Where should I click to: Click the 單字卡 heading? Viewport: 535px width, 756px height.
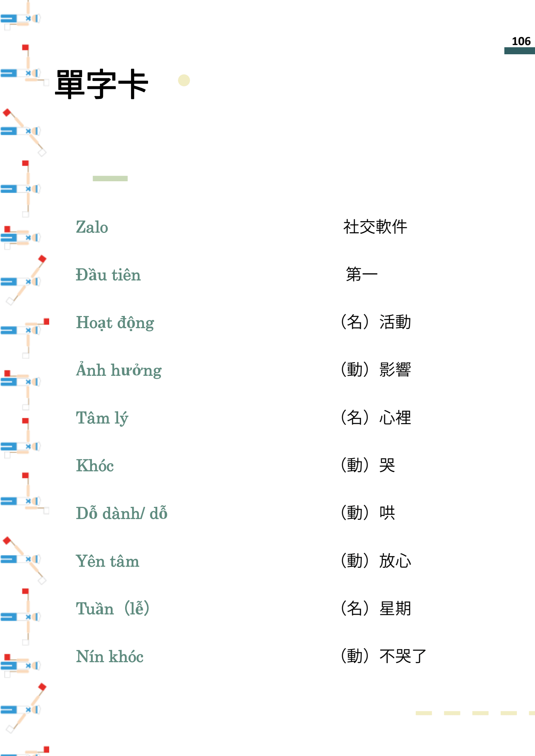[102, 84]
